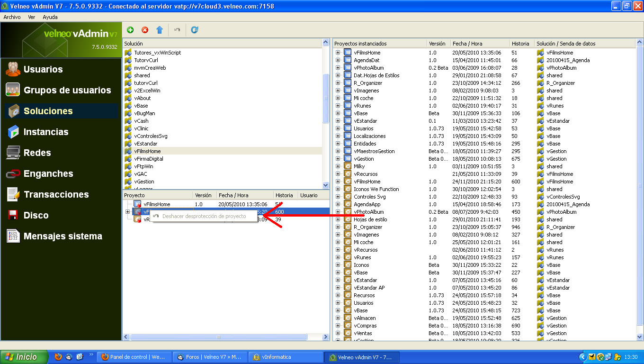The height and width of the screenshot is (364, 644).
Task: Select the vFirmaDigital solution
Action: tap(148, 159)
